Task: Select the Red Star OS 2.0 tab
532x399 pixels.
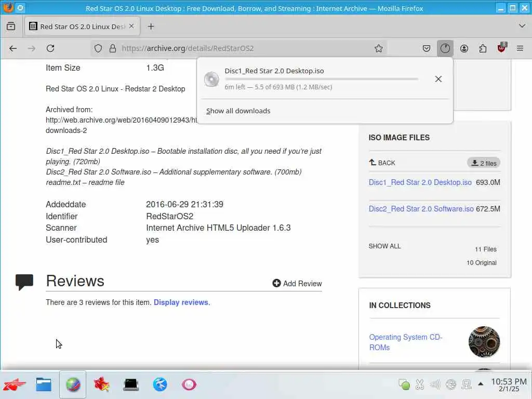Action: (83, 26)
